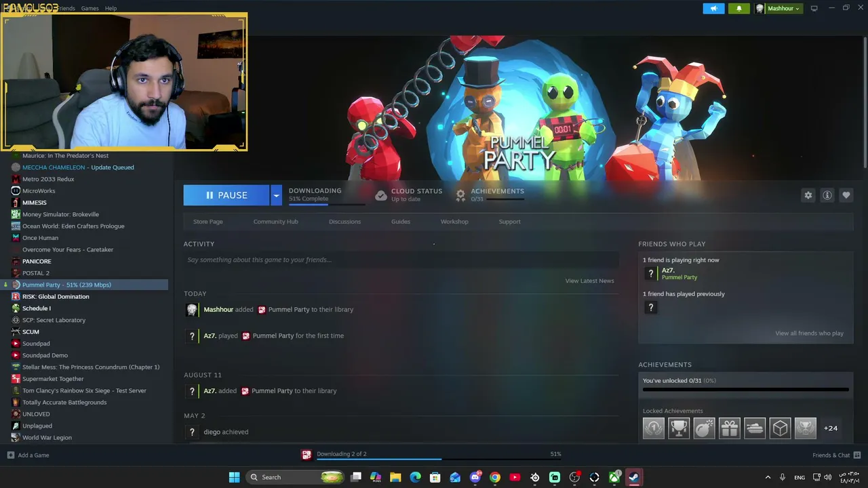Open the Games menu
The width and height of the screenshot is (868, 488).
pyautogui.click(x=90, y=8)
